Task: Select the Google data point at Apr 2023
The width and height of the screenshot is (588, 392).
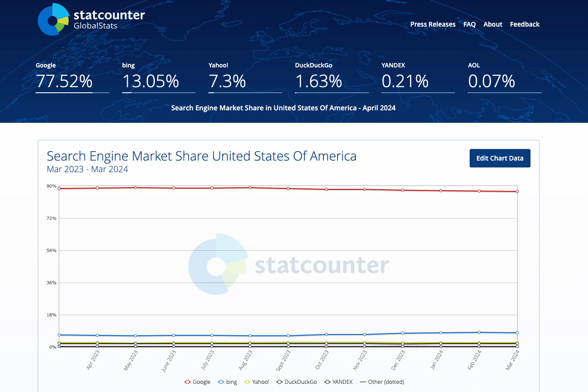Action: coord(96,188)
